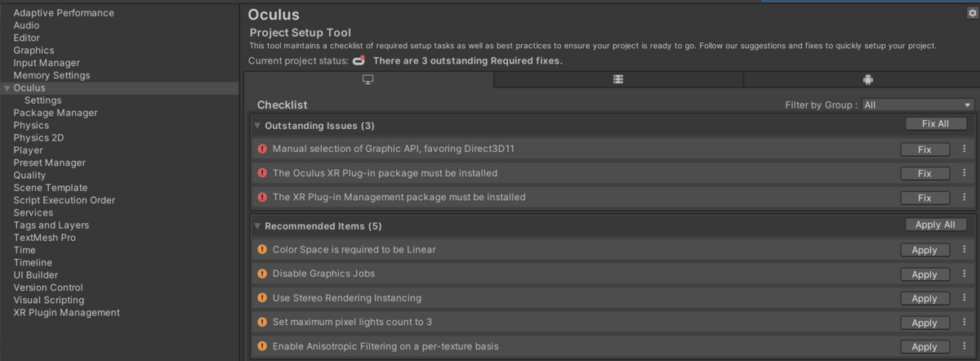Open kebab menu for Disable Graphics Jobs
The width and height of the screenshot is (980, 361).
click(x=964, y=274)
